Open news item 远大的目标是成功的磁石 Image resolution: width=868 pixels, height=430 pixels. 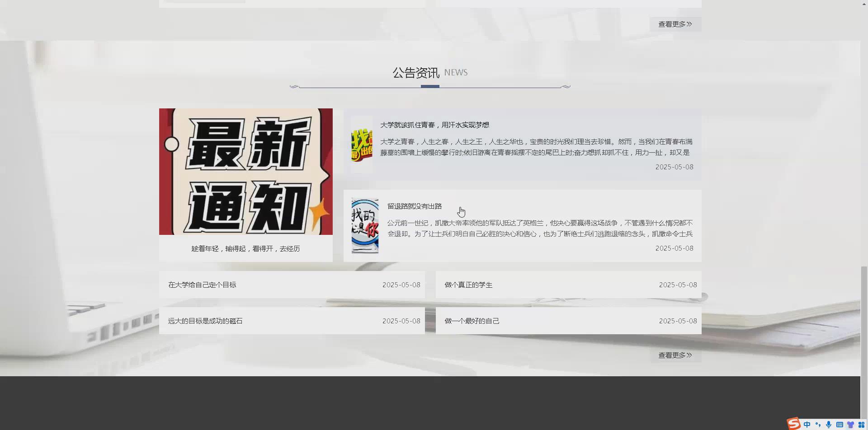(205, 321)
